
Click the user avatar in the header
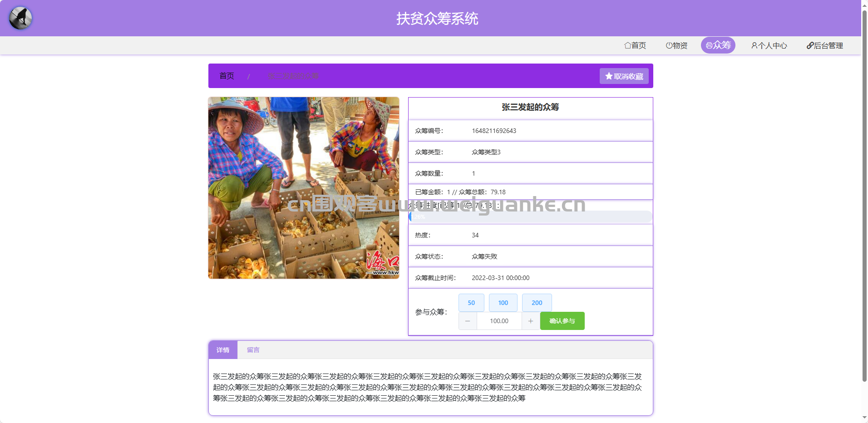tap(20, 18)
